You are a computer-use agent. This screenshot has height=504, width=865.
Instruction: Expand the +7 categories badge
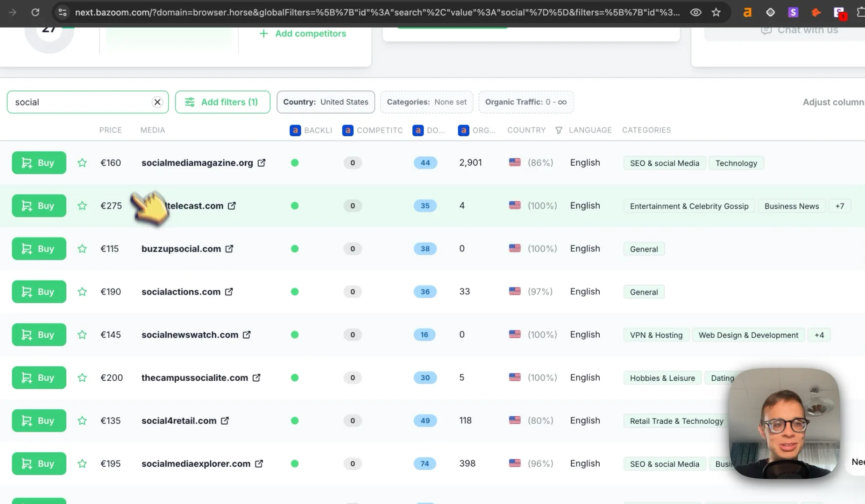(840, 206)
